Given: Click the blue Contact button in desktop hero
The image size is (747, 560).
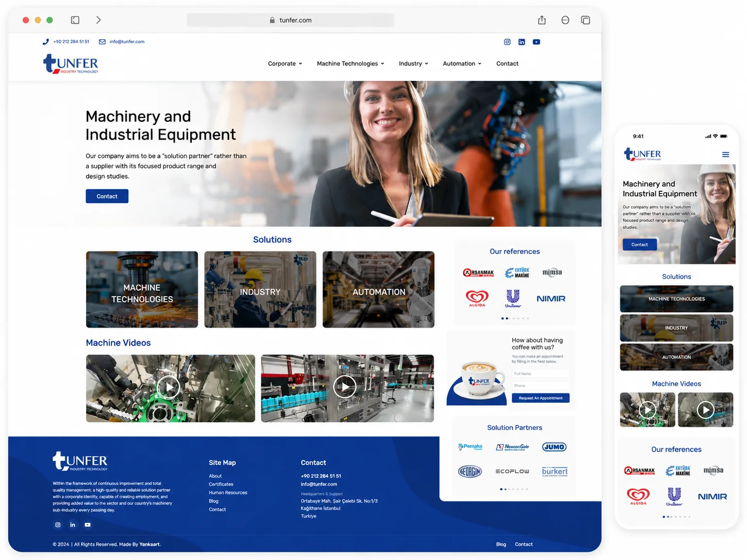Looking at the screenshot, I should coord(107,196).
